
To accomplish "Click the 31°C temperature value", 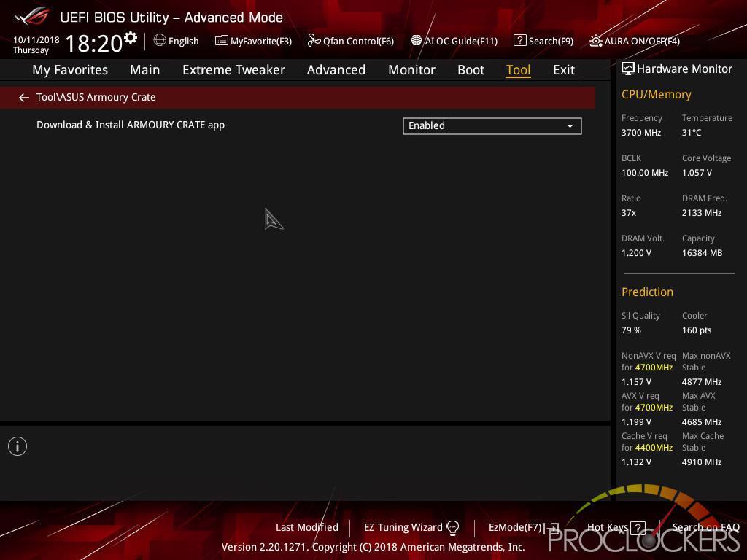I will [692, 133].
